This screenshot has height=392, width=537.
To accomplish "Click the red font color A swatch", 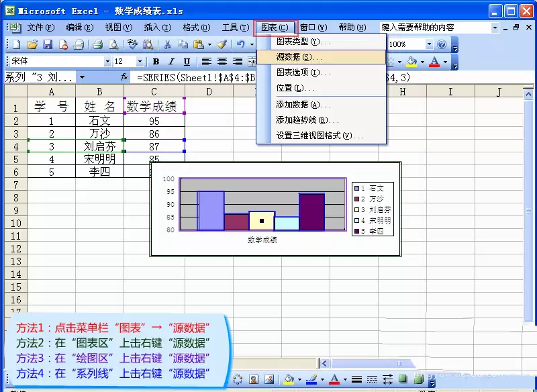I will coord(434,62).
